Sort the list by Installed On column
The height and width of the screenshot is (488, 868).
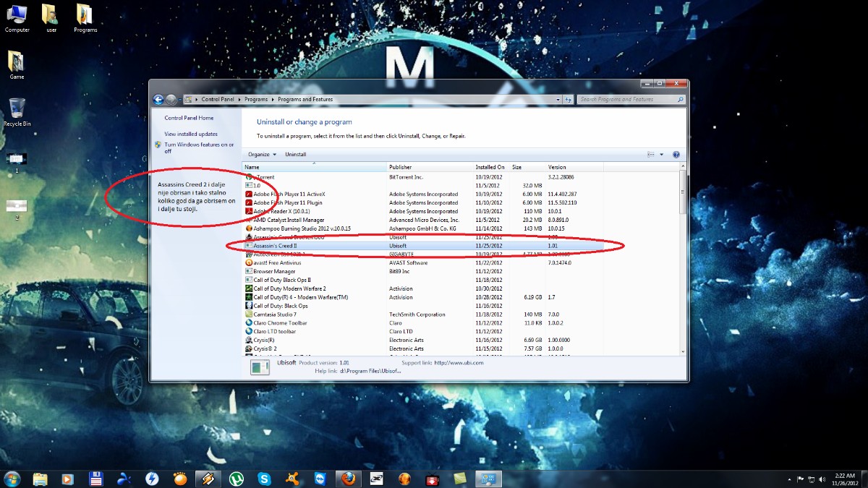click(491, 167)
